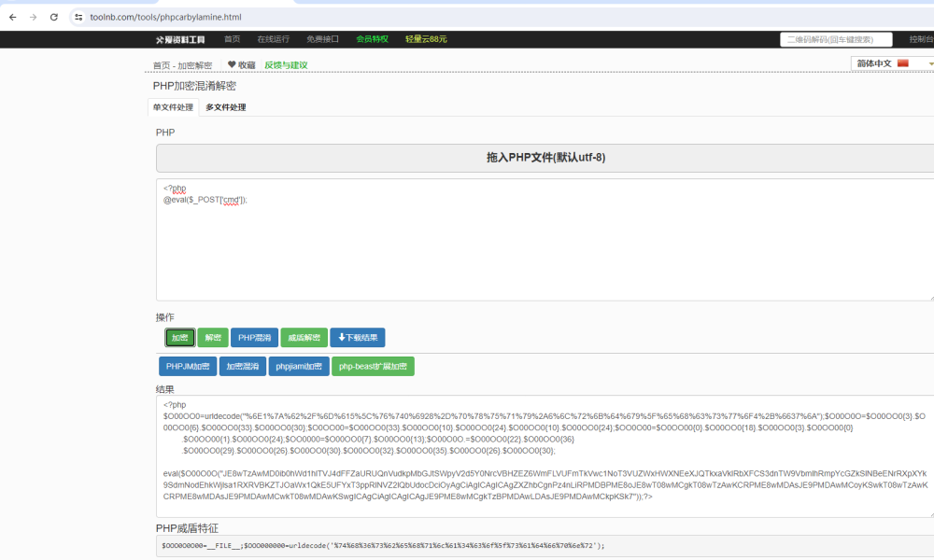Screen dimensions: 934x560
Task: Open the 轻量云88元 link
Action: pyautogui.click(x=426, y=39)
